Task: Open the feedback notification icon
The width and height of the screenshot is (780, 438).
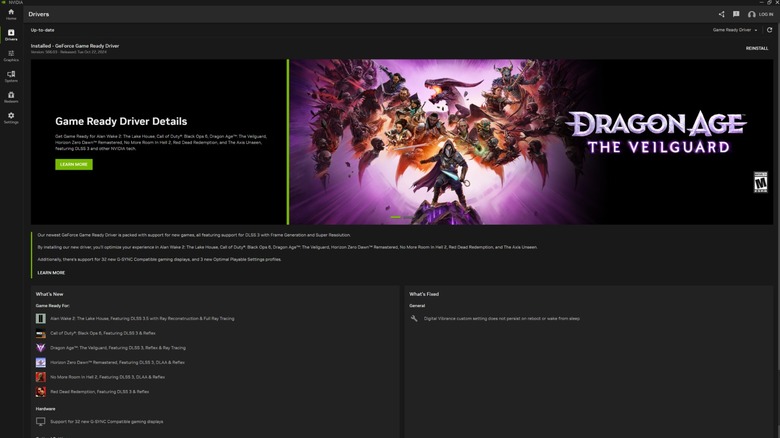Action: tap(736, 14)
